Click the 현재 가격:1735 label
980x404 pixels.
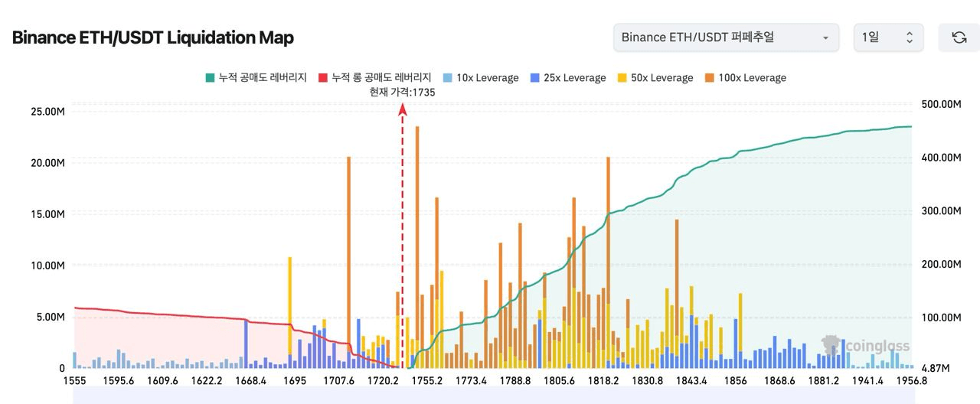[402, 92]
